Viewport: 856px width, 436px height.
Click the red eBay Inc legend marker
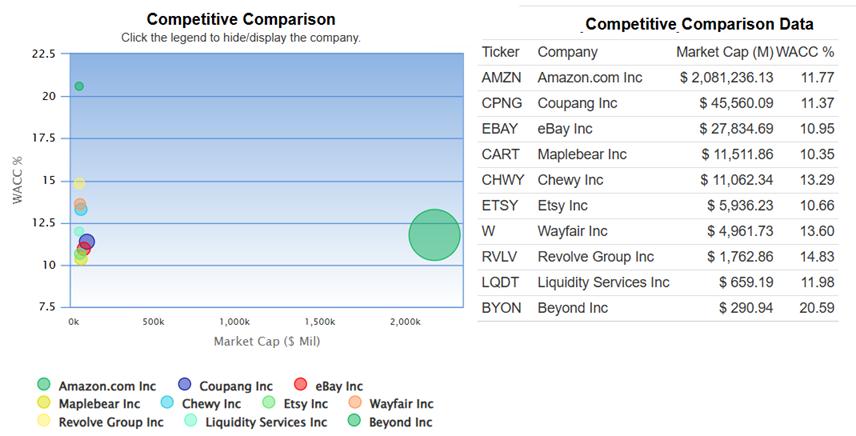pos(300,385)
